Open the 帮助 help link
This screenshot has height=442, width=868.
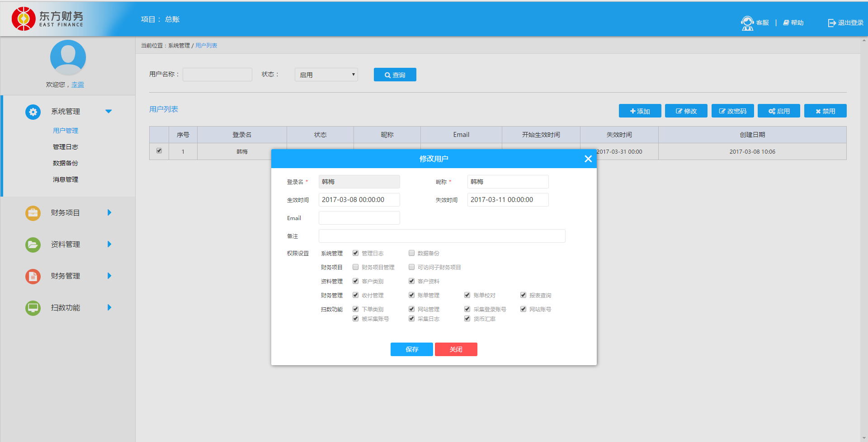tap(793, 23)
